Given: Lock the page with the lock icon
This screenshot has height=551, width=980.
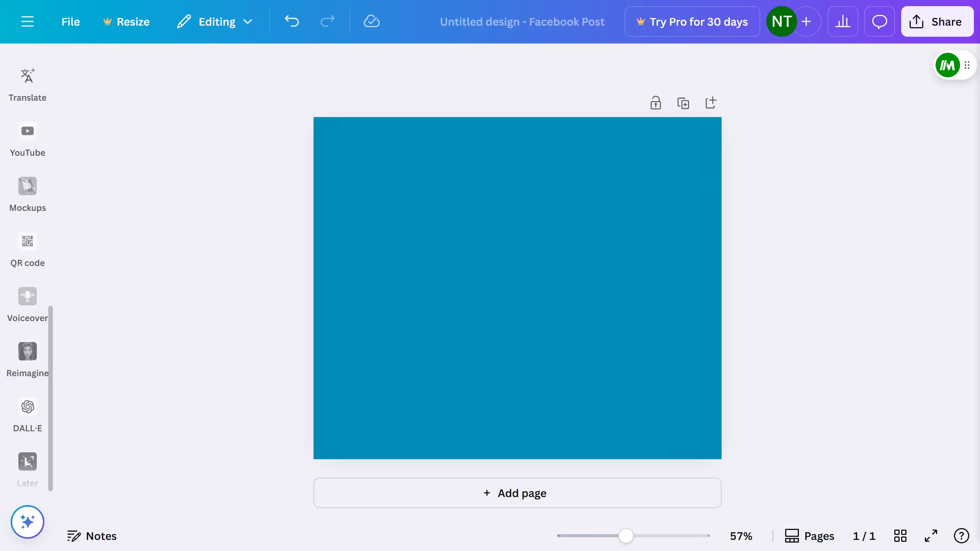Looking at the screenshot, I should tap(656, 103).
